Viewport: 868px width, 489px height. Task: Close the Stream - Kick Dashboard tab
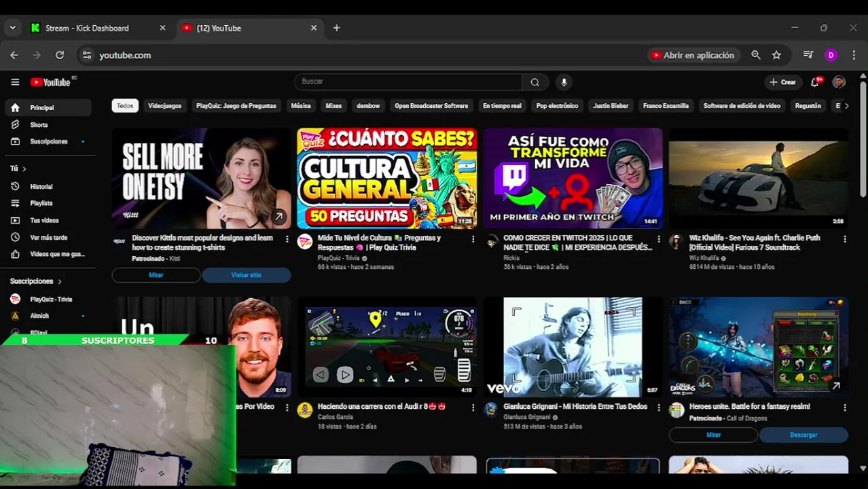pos(162,28)
